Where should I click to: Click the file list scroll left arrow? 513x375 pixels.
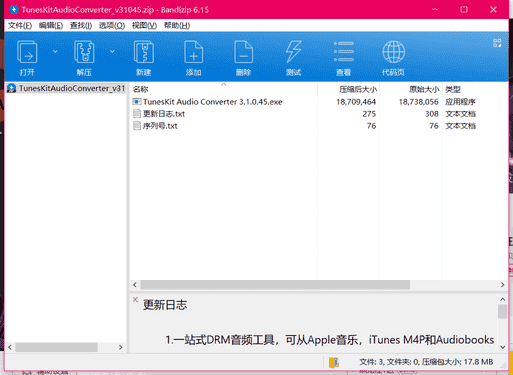coord(135,285)
